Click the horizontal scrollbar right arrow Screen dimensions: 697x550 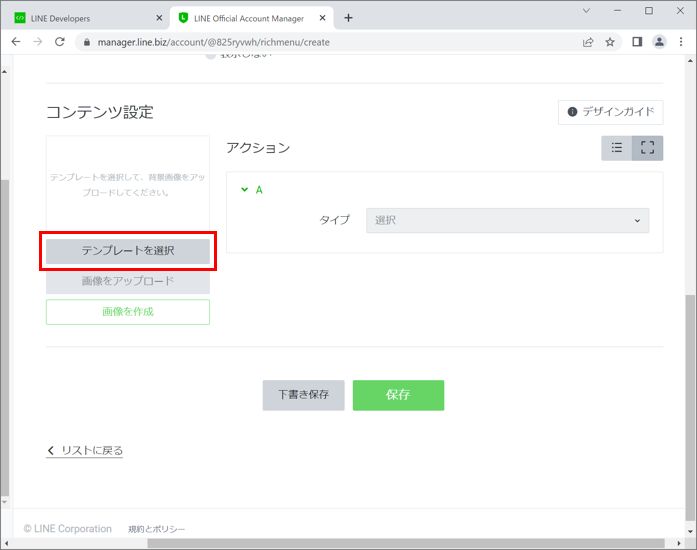tap(679, 543)
